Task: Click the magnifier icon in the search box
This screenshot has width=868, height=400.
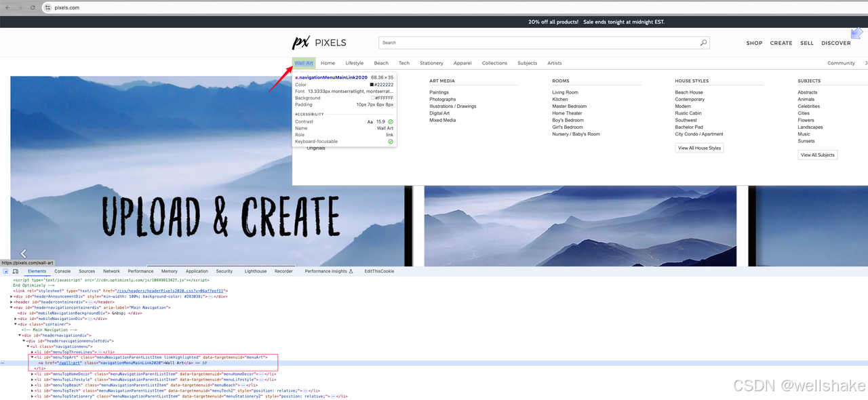Action: 703,42
